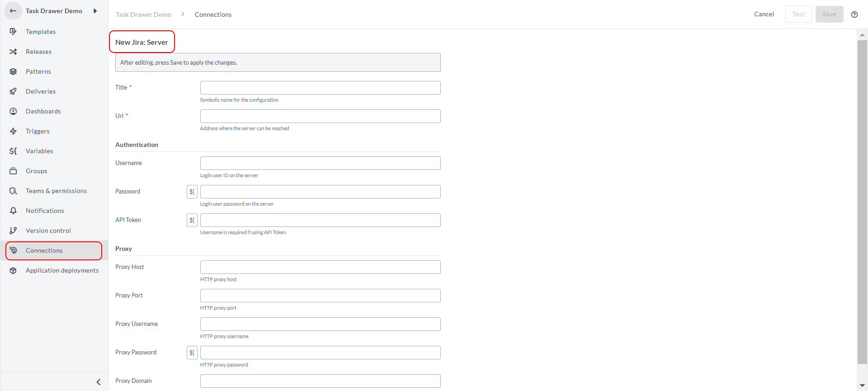Focus the Proxy Port input field

320,296
